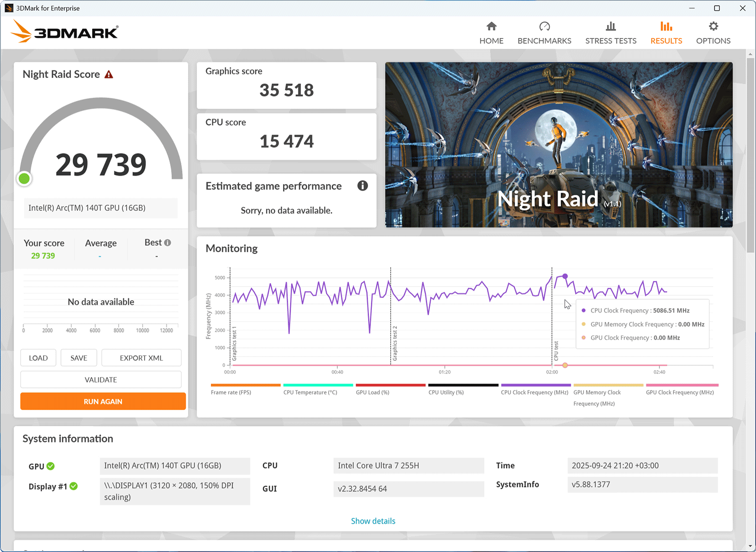Image resolution: width=756 pixels, height=552 pixels.
Task: Click the info icon beside Estimated game performance
Action: pyautogui.click(x=362, y=186)
